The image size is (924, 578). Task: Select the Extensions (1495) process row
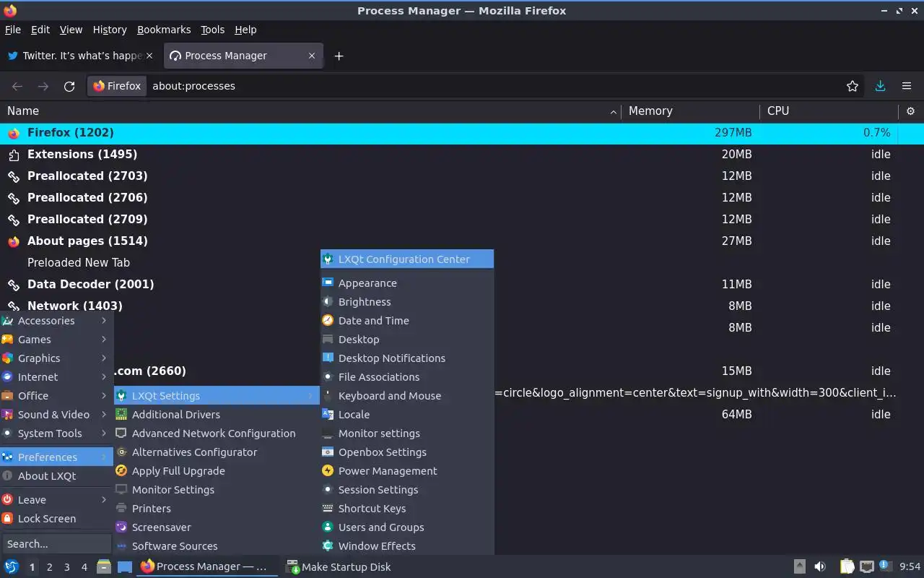pos(462,155)
